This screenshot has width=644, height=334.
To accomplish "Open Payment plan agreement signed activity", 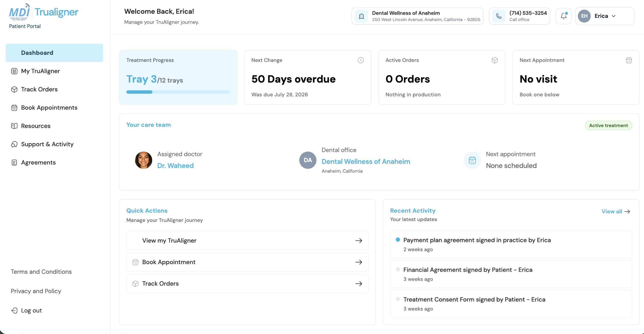I will point(511,244).
